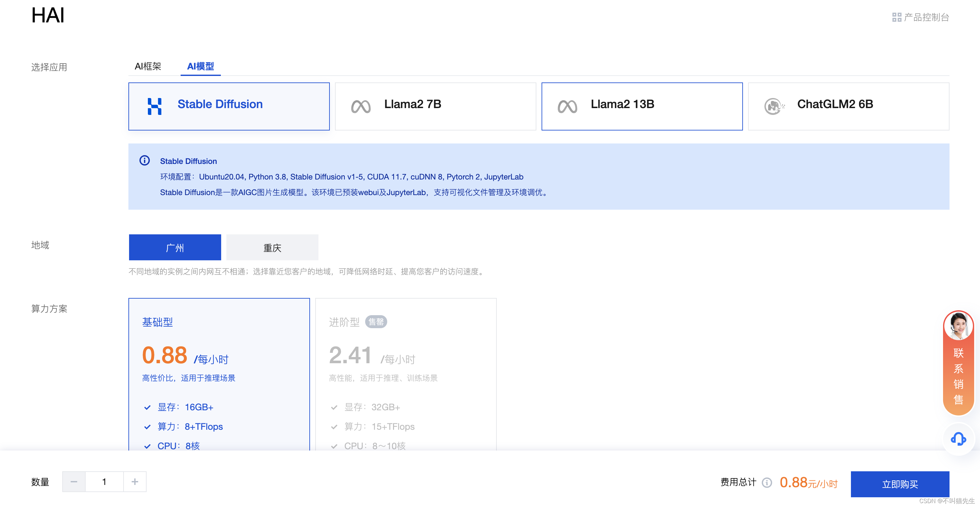This screenshot has width=980, height=507.
Task: Click the 0.88 /每小时 plan price
Action: click(185, 355)
